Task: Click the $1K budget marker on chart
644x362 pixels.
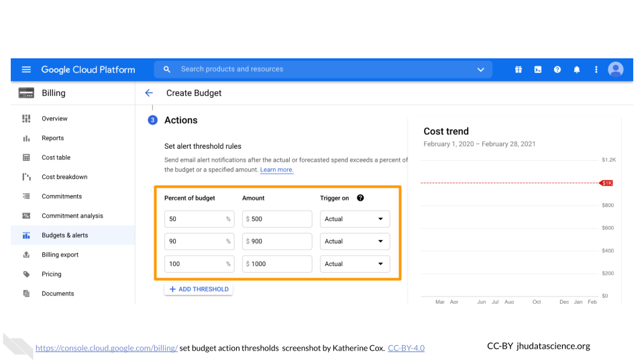Action: 606,183
